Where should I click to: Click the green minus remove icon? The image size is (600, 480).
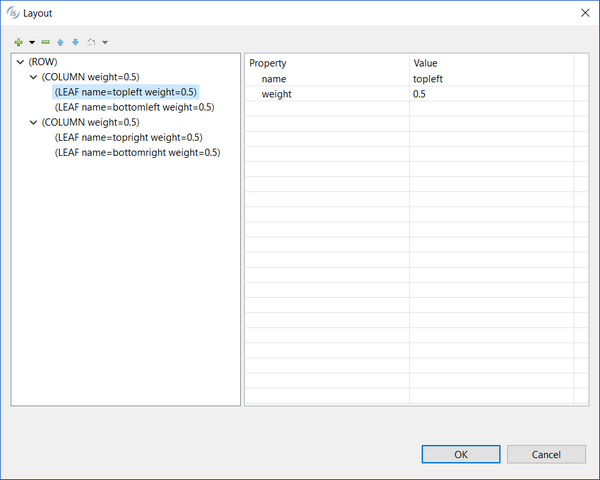(46, 42)
